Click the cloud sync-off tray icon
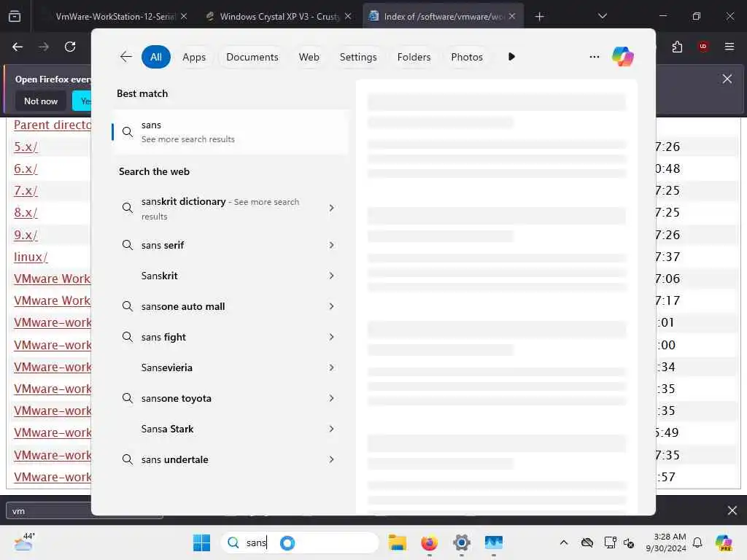This screenshot has width=747, height=560. pos(587,542)
